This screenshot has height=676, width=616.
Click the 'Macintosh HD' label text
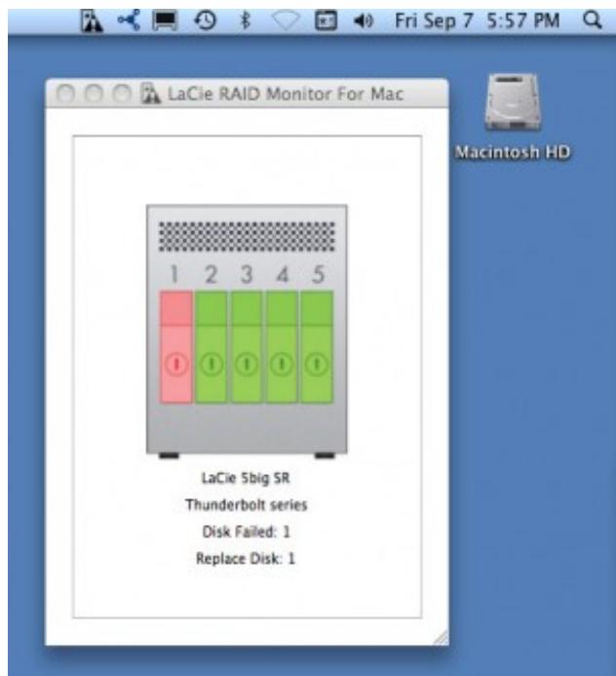tap(513, 152)
